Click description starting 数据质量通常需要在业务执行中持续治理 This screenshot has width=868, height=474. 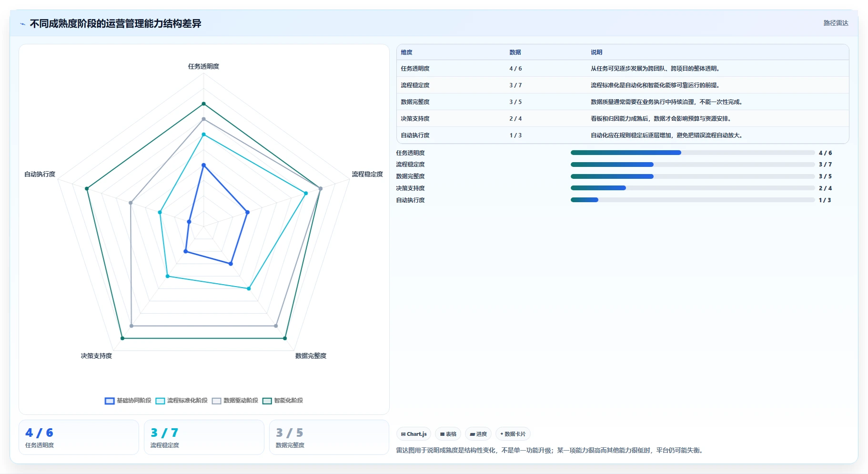[667, 102]
